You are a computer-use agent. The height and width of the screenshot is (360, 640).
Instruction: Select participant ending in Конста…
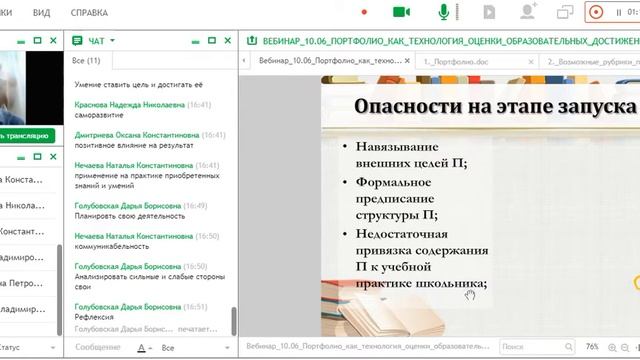(x=28, y=180)
